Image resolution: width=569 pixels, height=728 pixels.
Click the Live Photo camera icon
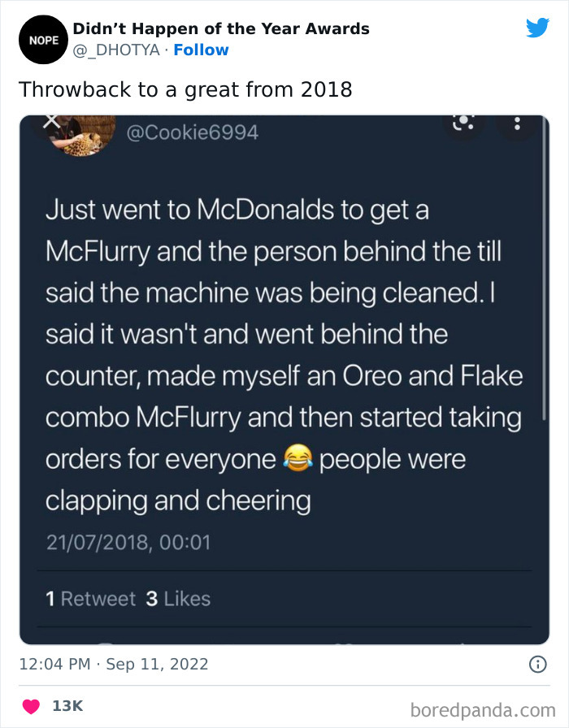pyautogui.click(x=463, y=122)
